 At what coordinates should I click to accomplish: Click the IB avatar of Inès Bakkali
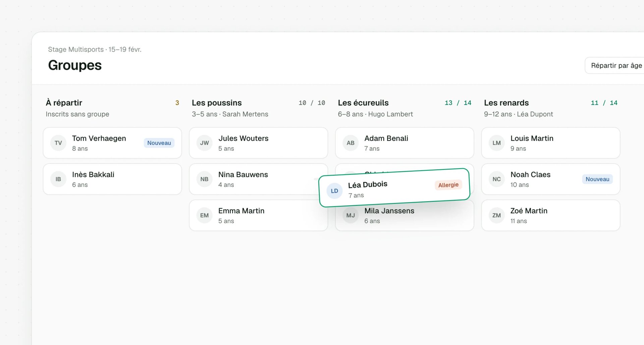pyautogui.click(x=58, y=179)
